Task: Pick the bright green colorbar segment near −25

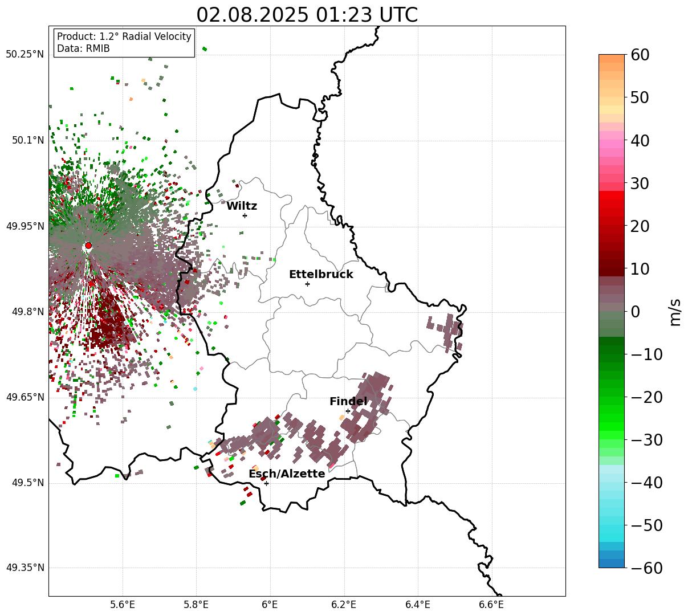Action: [x=612, y=419]
